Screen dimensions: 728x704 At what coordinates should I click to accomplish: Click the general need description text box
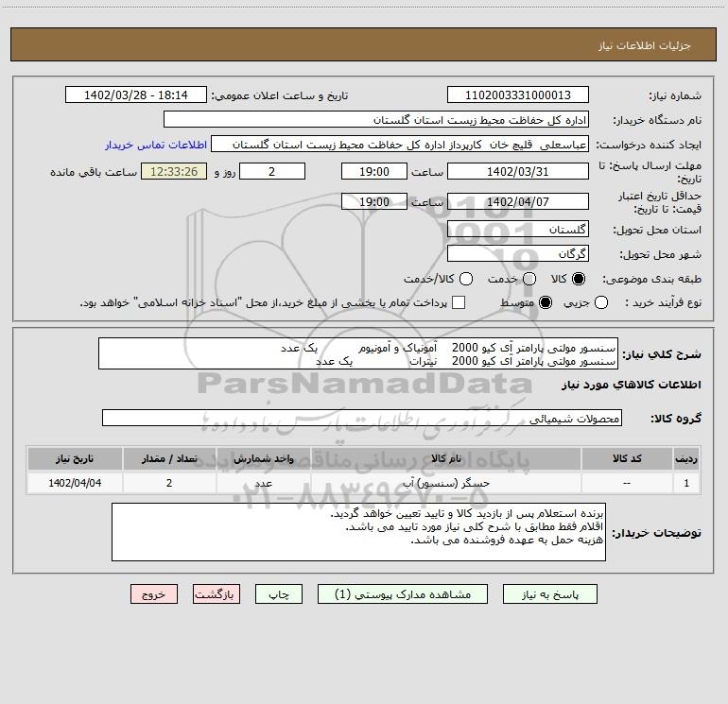tap(358, 354)
